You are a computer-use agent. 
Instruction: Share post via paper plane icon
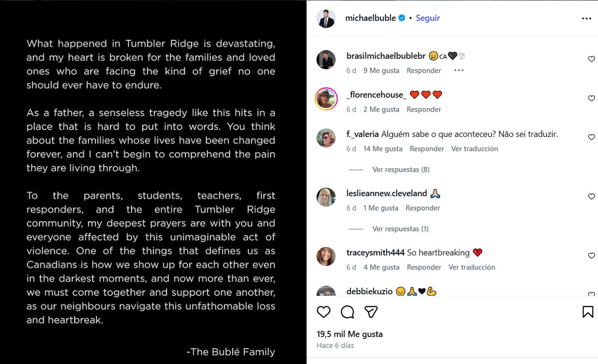coord(371,312)
